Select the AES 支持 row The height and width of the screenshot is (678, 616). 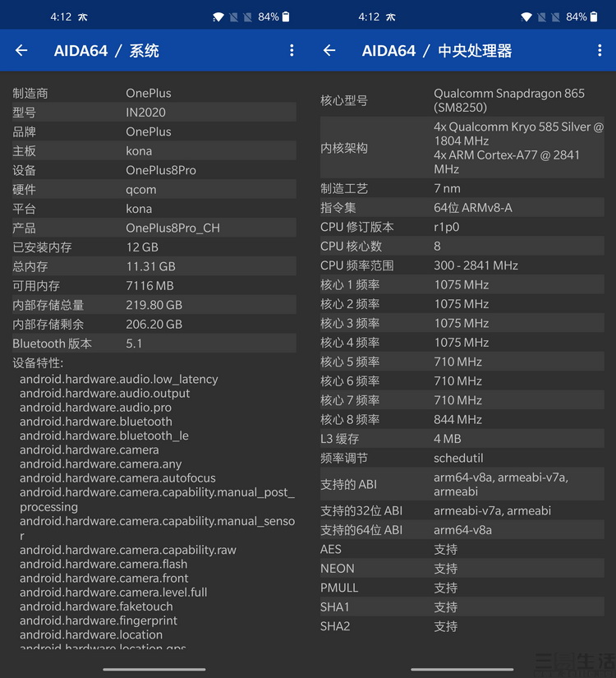(462, 549)
